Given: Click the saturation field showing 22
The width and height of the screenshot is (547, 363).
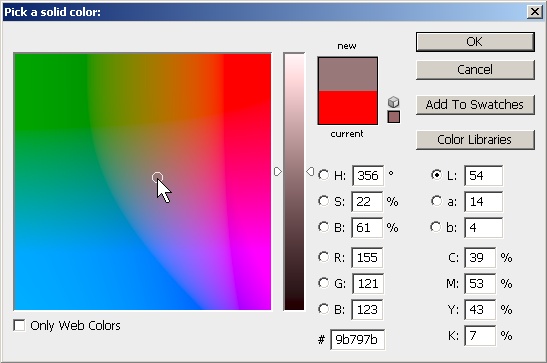Looking at the screenshot, I should [x=367, y=202].
